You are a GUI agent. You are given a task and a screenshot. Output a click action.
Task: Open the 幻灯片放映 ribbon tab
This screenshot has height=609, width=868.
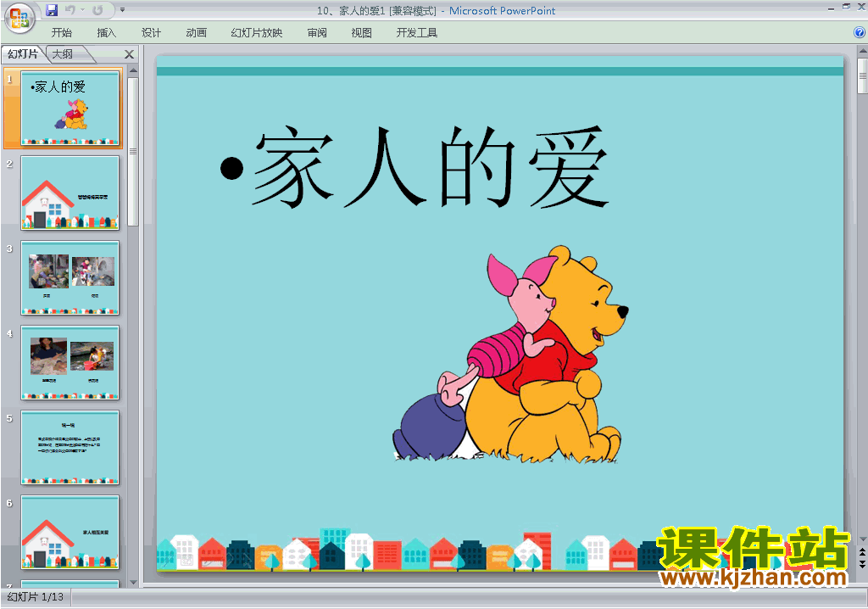256,33
